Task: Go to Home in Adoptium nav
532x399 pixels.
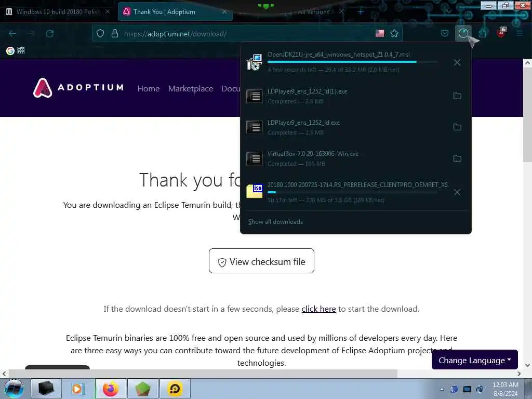Action: click(x=149, y=88)
